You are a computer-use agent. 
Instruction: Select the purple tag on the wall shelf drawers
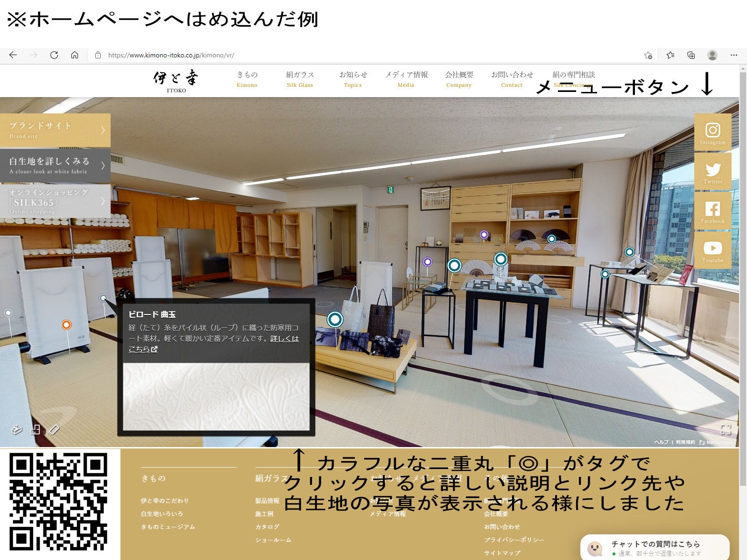pyautogui.click(x=484, y=235)
